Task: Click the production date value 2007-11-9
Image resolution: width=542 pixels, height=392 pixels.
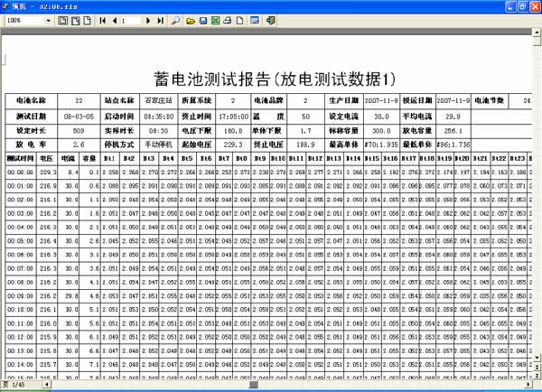Action: 381,100
